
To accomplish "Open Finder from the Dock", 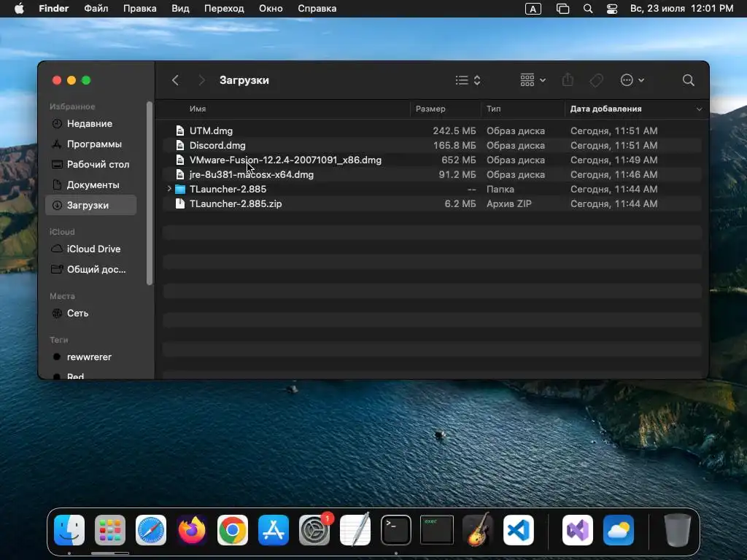I will pos(69,529).
